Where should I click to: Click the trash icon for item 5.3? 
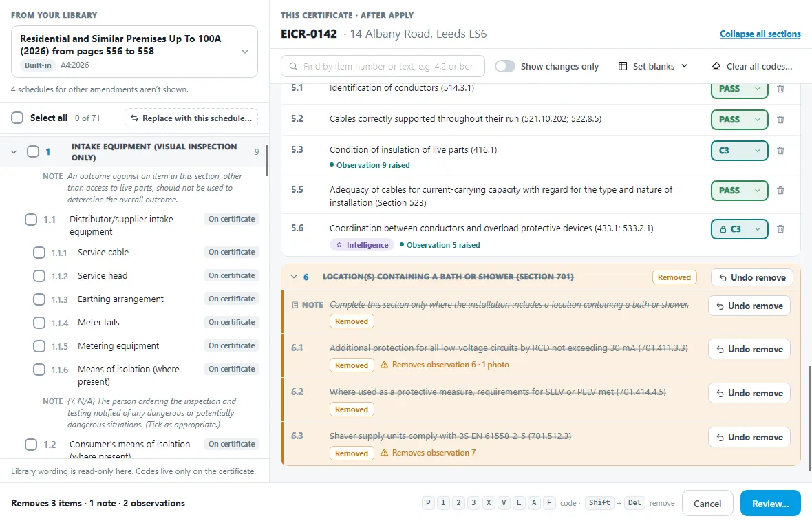coord(780,151)
